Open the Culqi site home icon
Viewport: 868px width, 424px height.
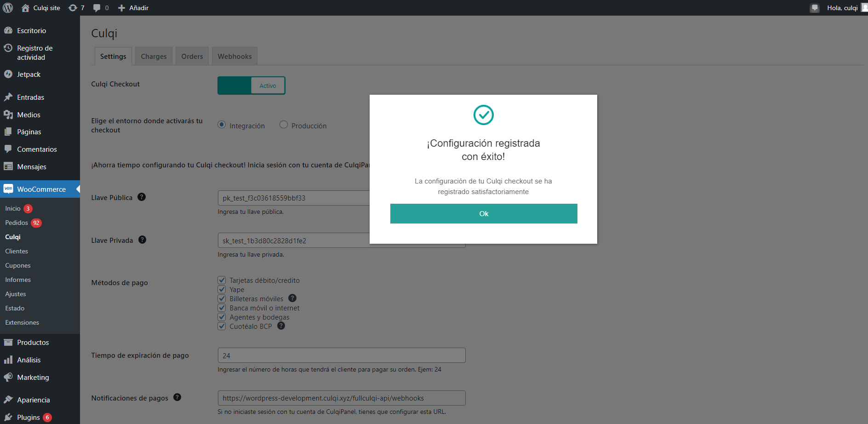click(x=25, y=8)
